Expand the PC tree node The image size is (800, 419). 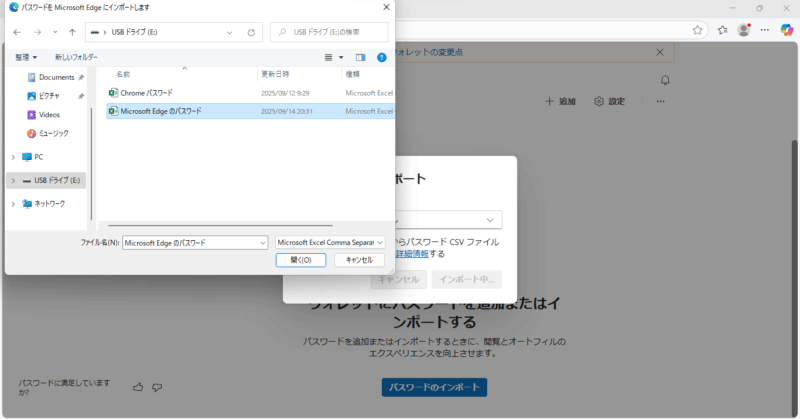coord(13,157)
